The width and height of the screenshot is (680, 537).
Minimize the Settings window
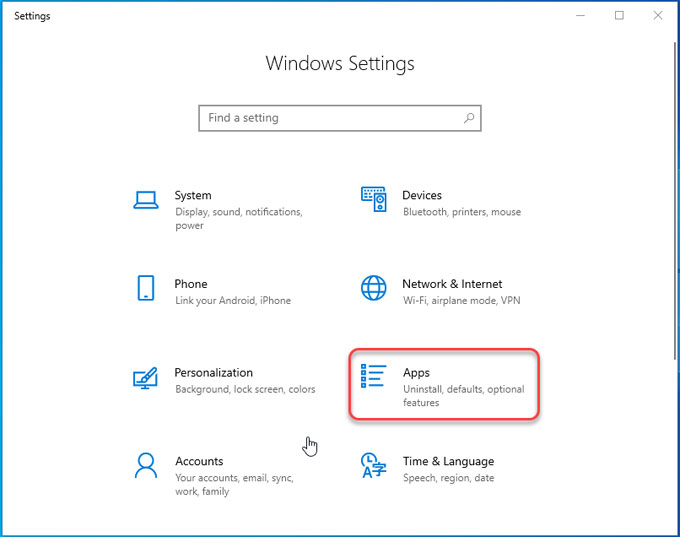580,16
